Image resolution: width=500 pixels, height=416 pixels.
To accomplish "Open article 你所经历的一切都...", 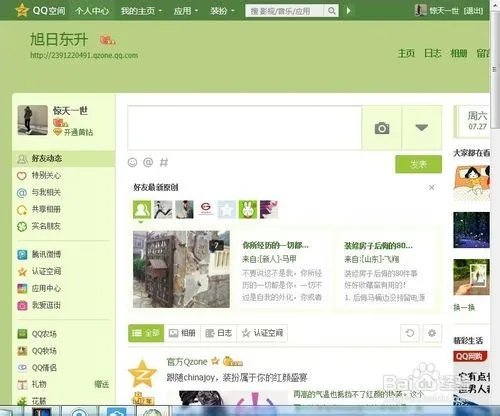I will [275, 246].
